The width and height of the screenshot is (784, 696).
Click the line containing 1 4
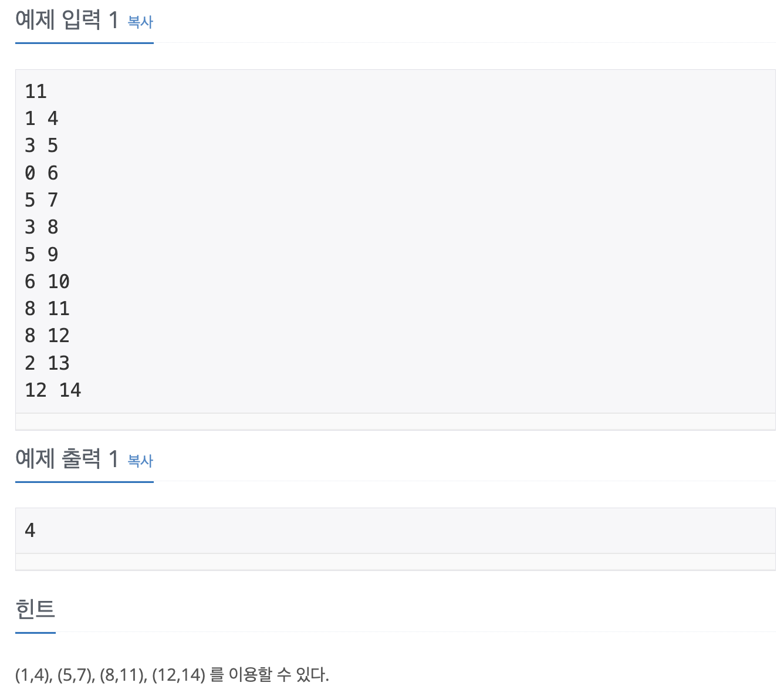[41, 119]
